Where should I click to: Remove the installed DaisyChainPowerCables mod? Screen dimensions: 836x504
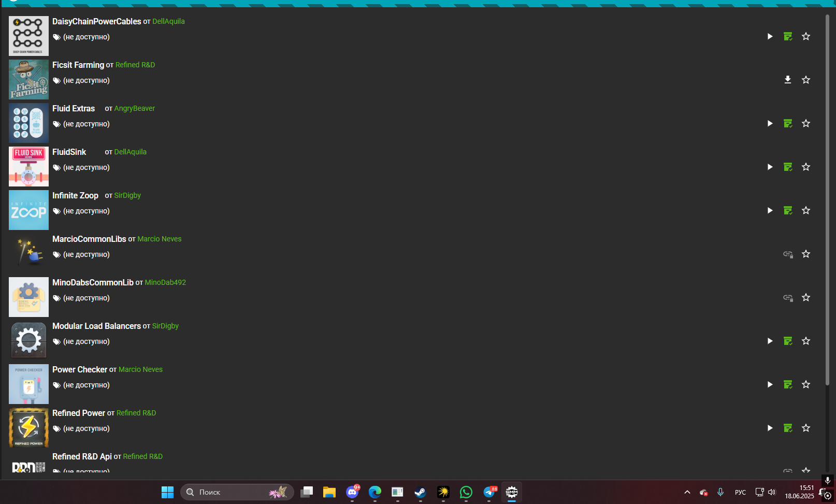click(788, 36)
